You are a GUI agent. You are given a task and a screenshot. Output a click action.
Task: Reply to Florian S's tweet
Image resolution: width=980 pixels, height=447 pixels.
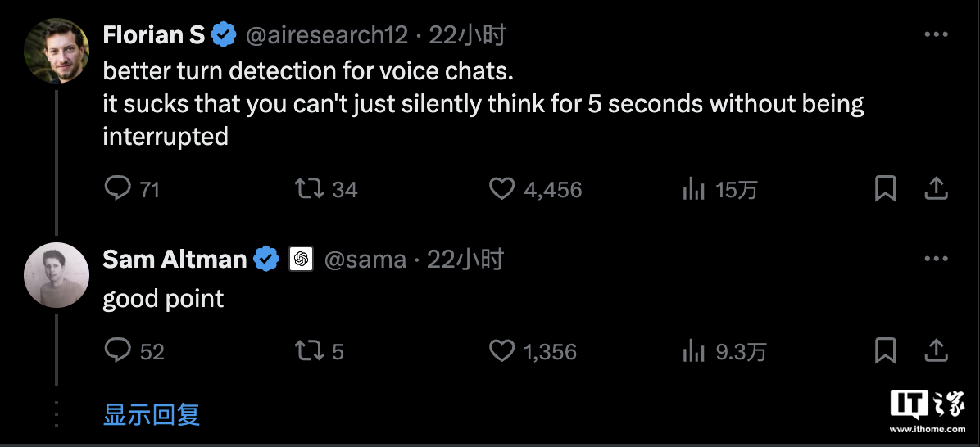(118, 189)
